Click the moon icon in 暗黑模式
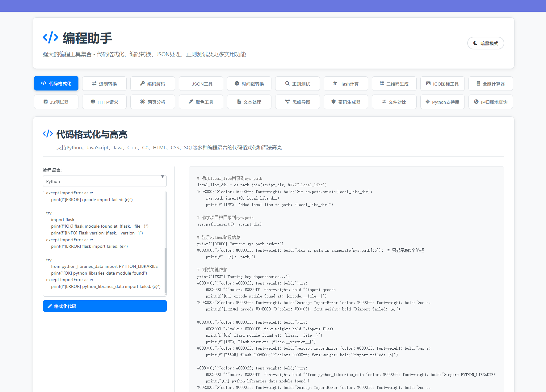 475,43
